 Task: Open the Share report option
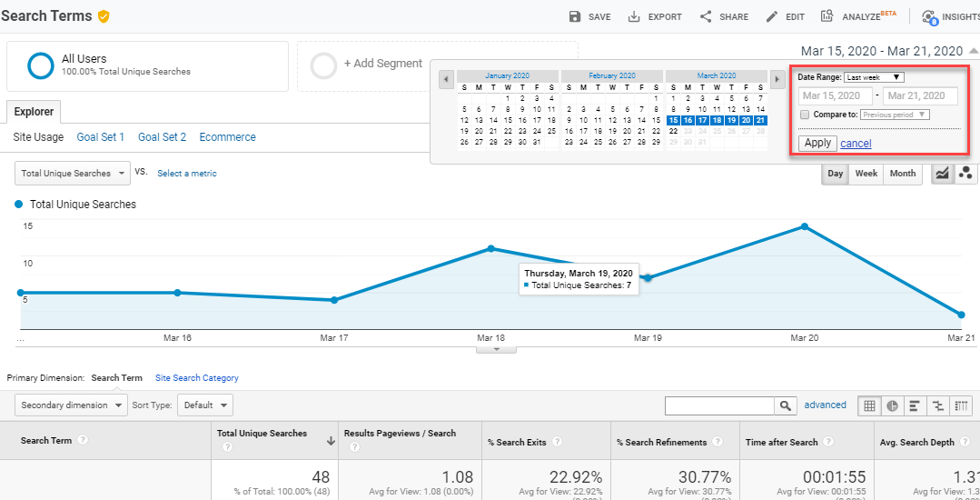click(x=706, y=16)
